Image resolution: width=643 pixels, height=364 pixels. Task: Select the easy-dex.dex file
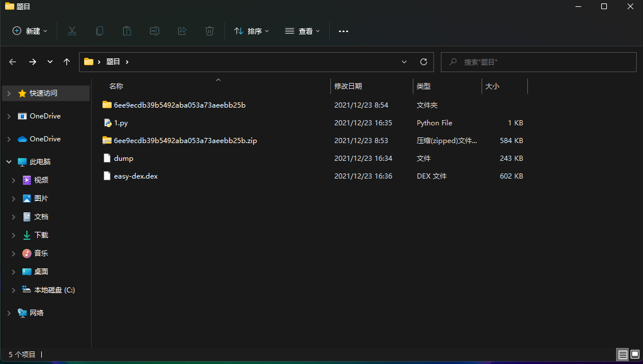pos(136,176)
